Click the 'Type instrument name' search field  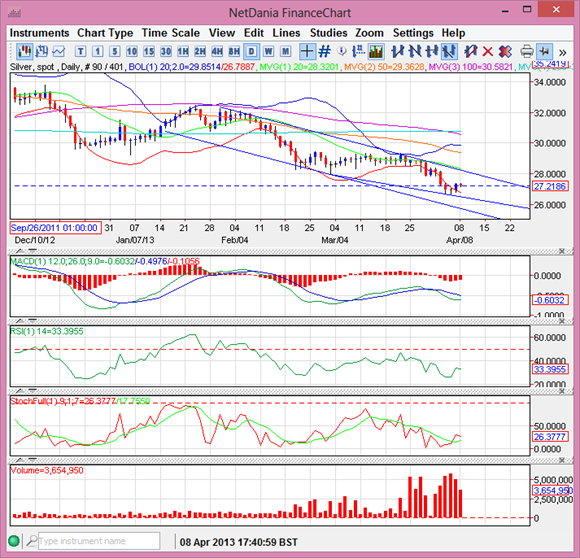(x=99, y=541)
